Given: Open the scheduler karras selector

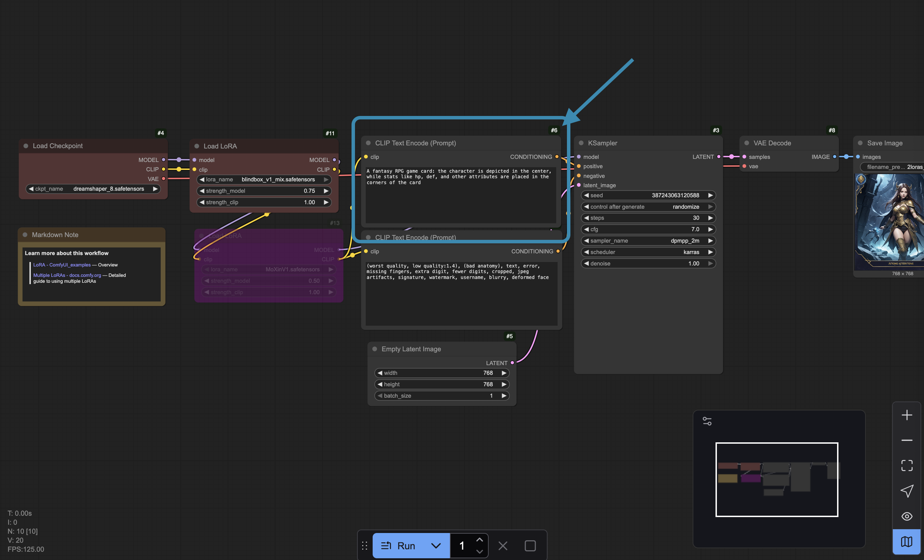Looking at the screenshot, I should pyautogui.click(x=648, y=252).
